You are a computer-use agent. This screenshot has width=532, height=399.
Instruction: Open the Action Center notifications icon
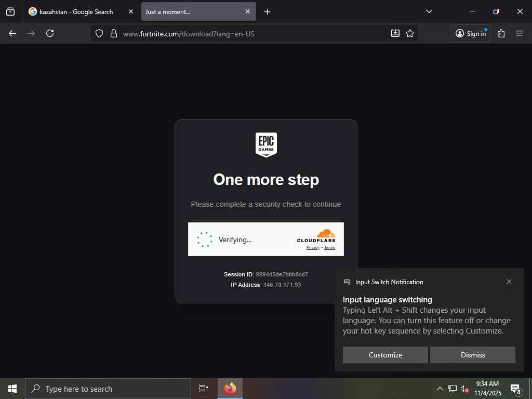[516, 389]
